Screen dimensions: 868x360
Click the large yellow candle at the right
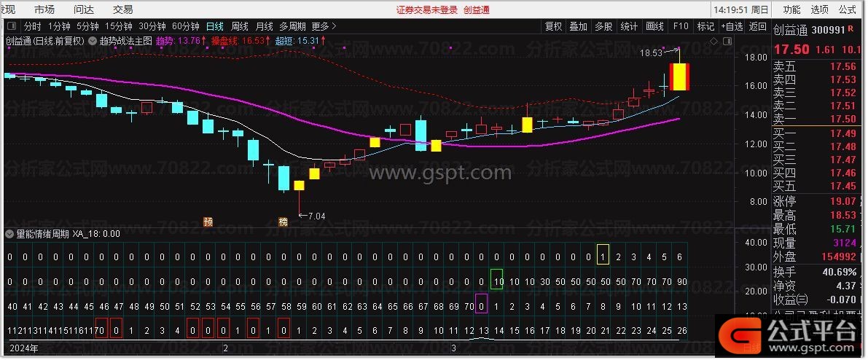click(679, 77)
